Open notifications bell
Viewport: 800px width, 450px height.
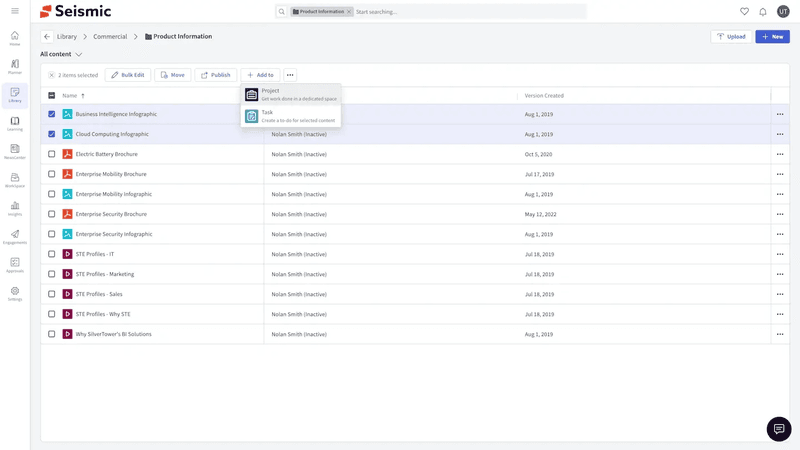763,11
